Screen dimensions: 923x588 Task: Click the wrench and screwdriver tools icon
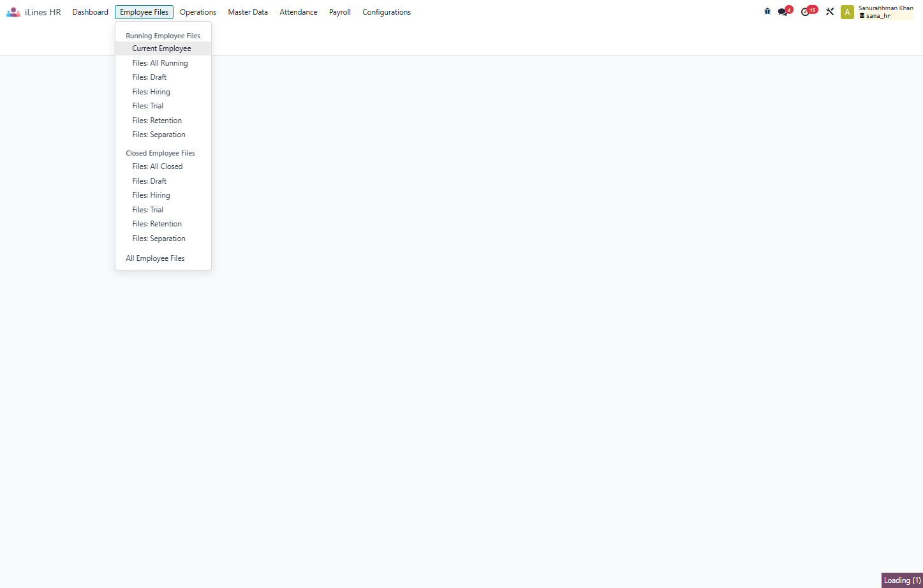point(830,11)
